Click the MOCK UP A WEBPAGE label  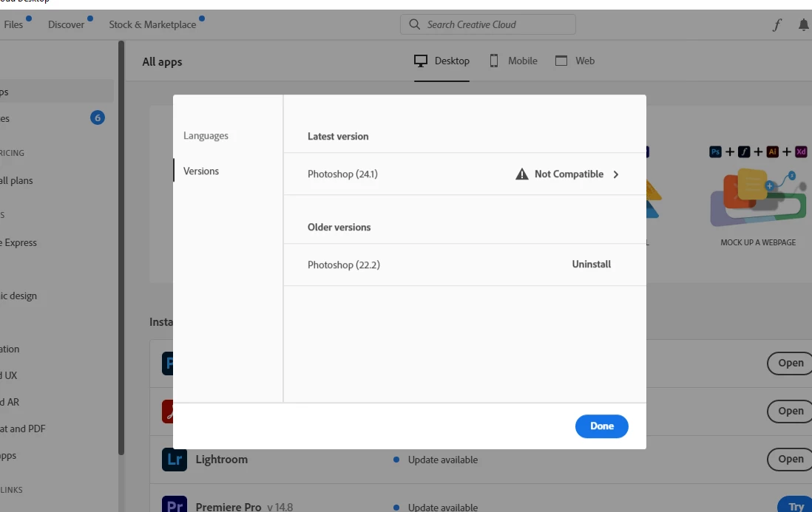[x=758, y=242]
